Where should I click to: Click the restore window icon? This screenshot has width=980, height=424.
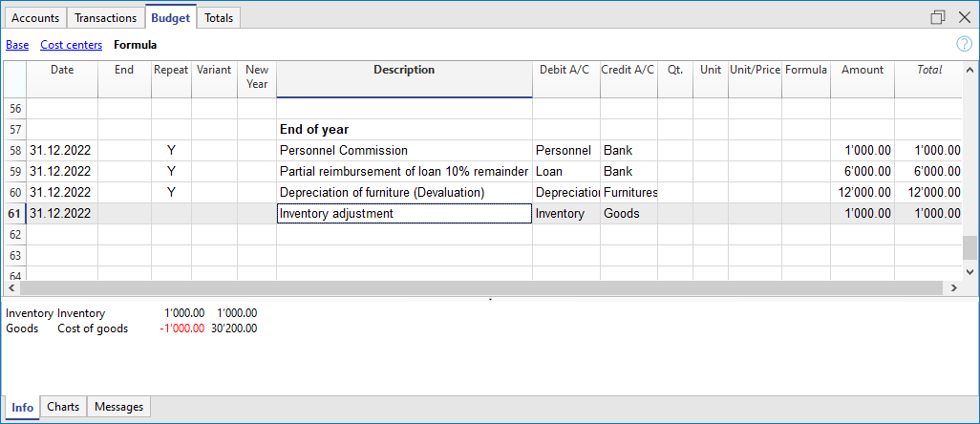click(x=938, y=17)
